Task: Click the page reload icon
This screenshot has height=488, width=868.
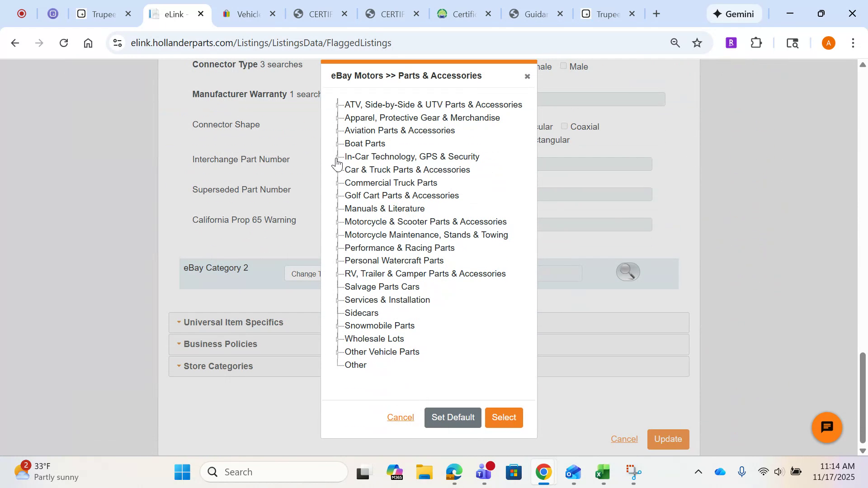Action: 64,42
